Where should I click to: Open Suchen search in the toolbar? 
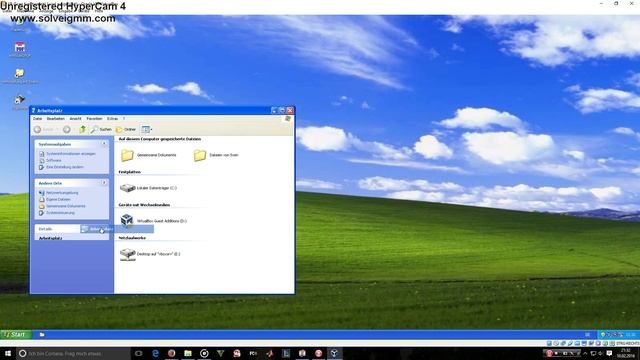(x=101, y=129)
